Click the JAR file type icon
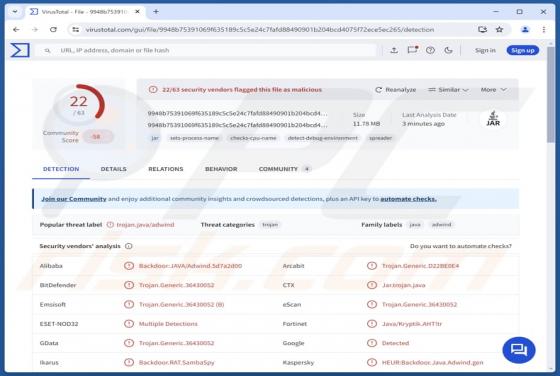 pyautogui.click(x=493, y=119)
